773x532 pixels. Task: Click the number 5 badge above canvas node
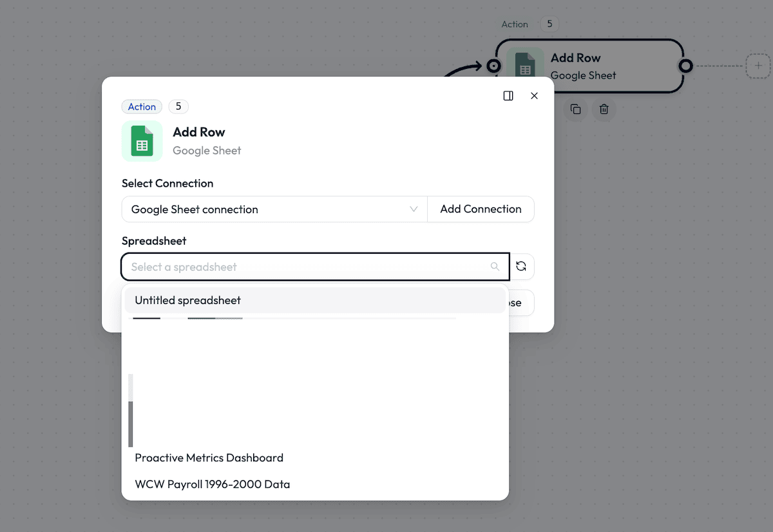[549, 24]
